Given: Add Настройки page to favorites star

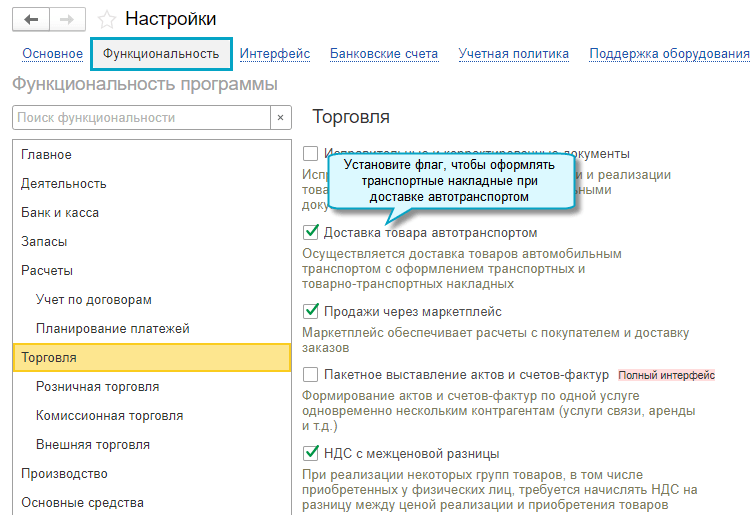Looking at the screenshot, I should pos(107,19).
